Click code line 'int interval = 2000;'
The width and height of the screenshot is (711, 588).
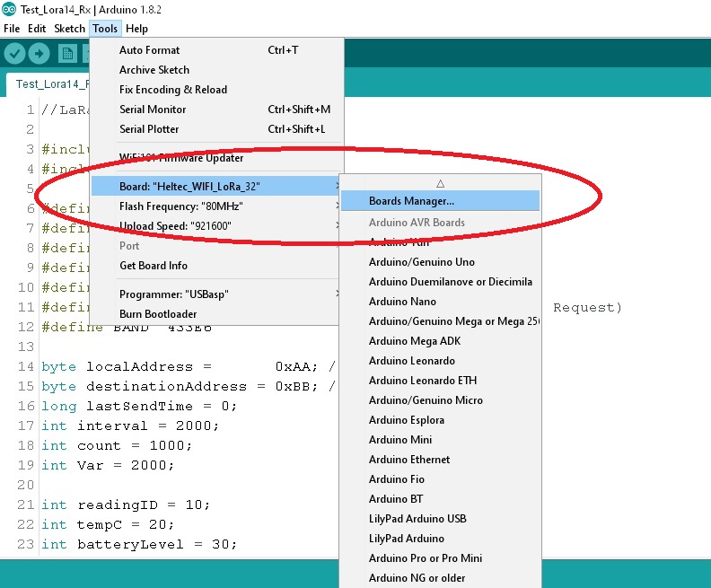[130, 426]
